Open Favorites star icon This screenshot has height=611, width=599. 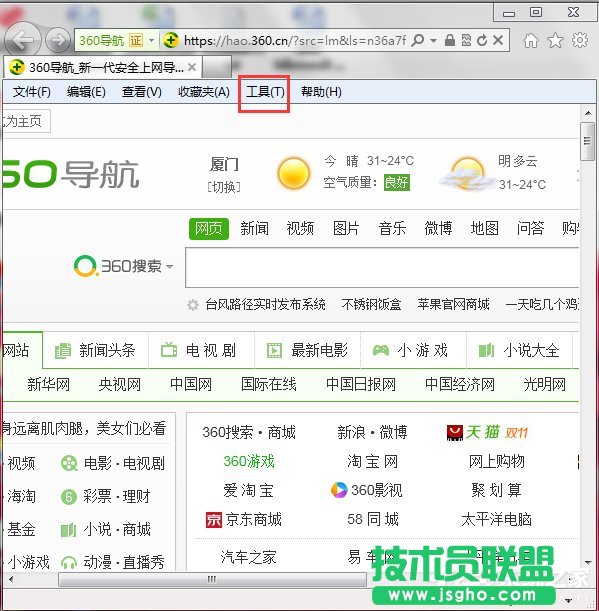click(x=555, y=40)
